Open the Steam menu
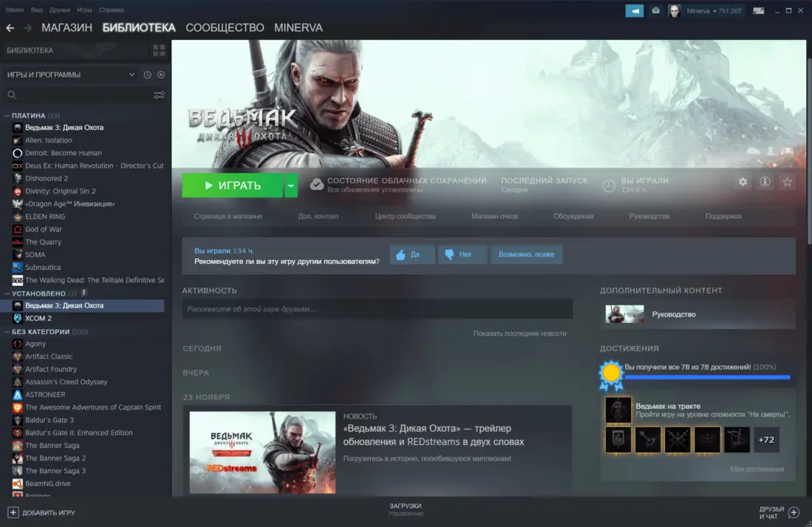This screenshot has width=812, height=527. tap(15, 10)
